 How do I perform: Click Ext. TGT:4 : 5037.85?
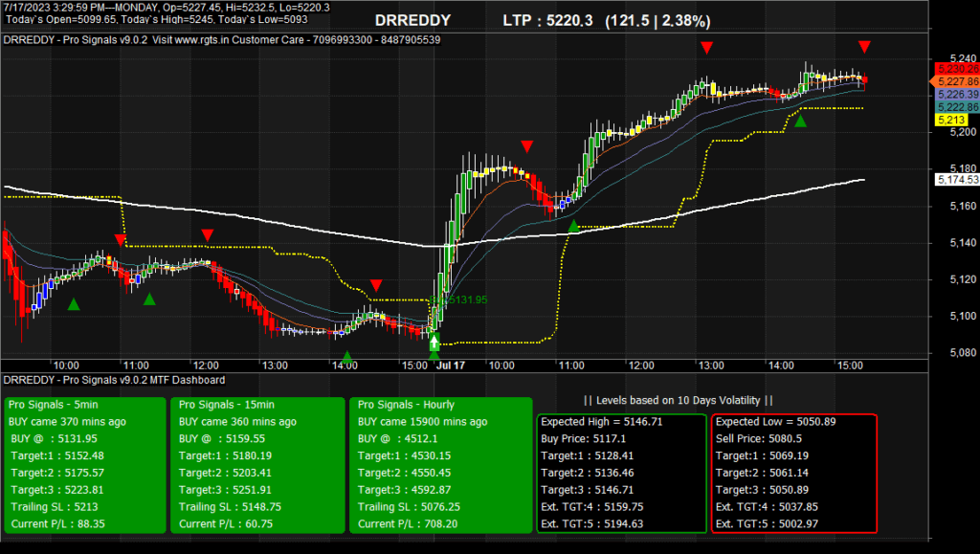(x=767, y=506)
